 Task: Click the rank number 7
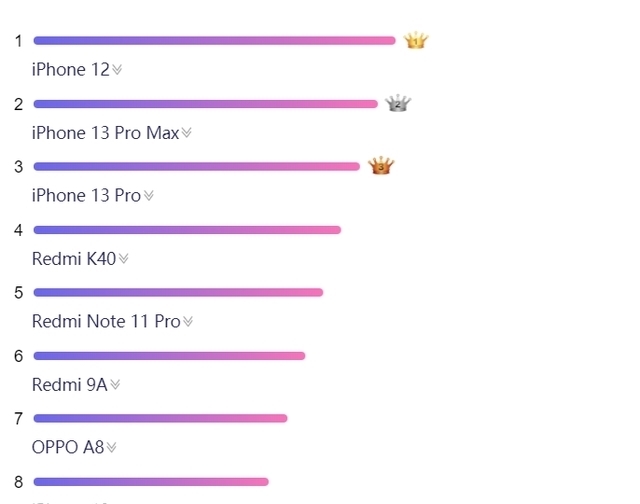(18, 419)
